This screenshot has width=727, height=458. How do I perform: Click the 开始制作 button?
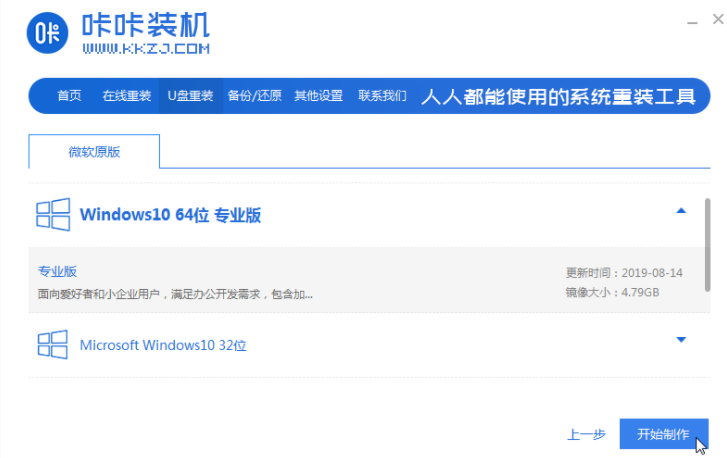(x=663, y=434)
